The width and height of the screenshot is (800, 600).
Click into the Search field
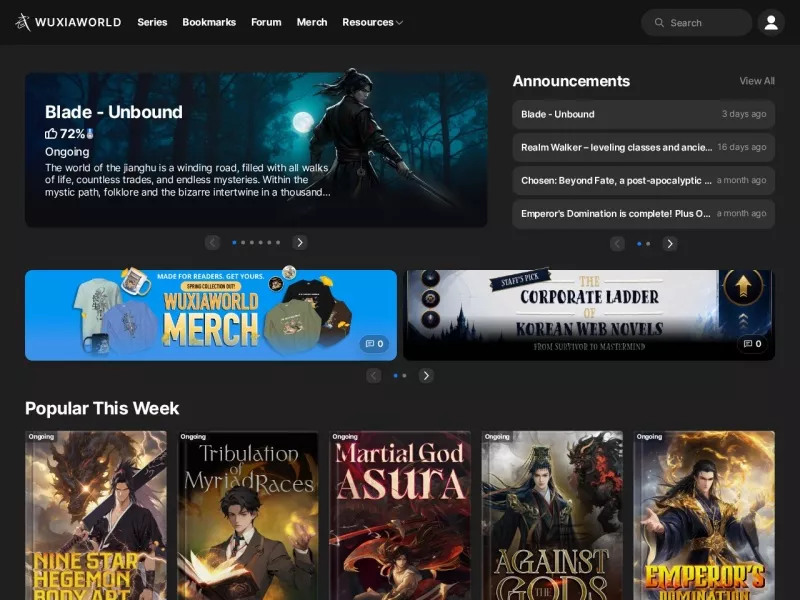coord(696,22)
